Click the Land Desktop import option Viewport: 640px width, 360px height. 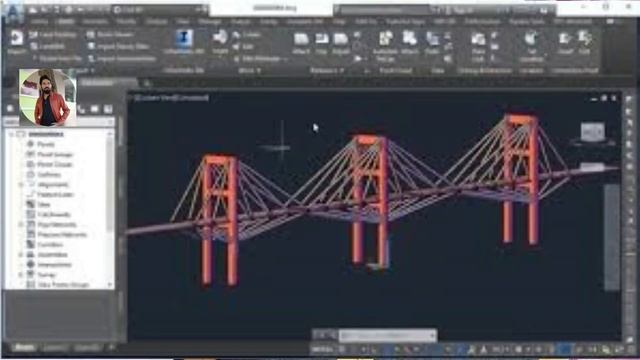pos(53,35)
